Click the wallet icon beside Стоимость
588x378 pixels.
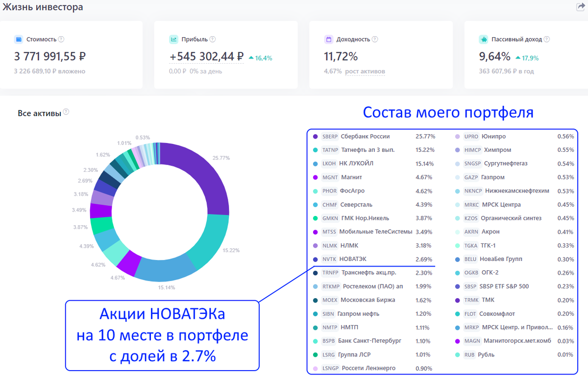pos(18,39)
